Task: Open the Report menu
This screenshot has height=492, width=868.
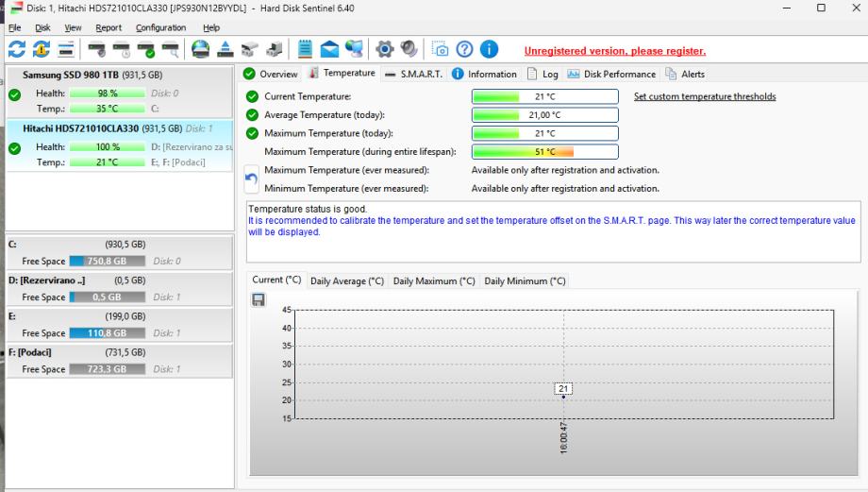Action: 108,27
